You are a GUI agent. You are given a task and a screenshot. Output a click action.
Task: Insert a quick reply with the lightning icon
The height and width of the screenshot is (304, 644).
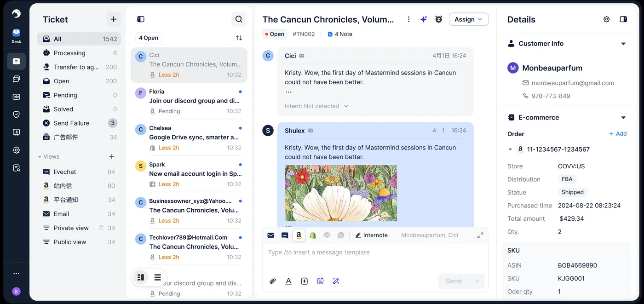pos(304,281)
